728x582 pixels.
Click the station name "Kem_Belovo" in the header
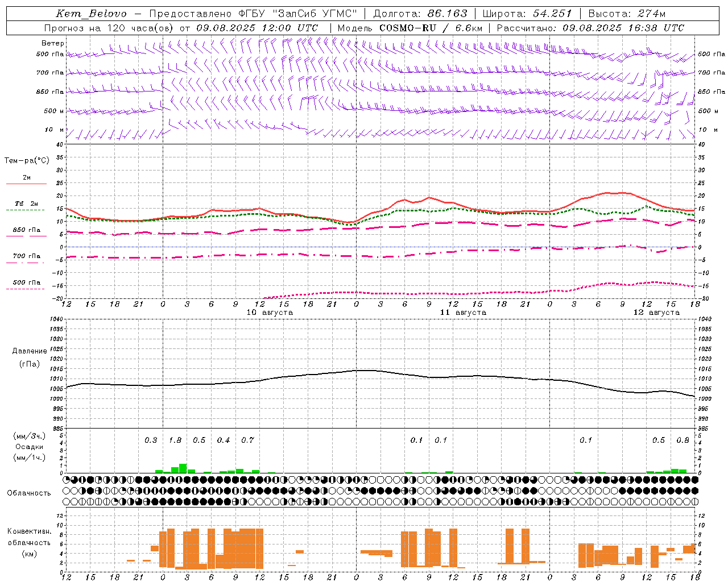[92, 14]
